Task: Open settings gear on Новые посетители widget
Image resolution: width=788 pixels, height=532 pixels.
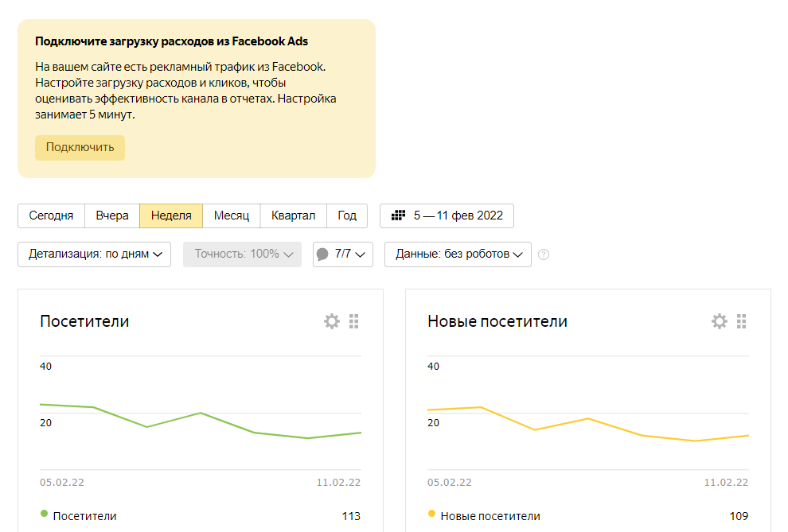Action: (x=719, y=321)
